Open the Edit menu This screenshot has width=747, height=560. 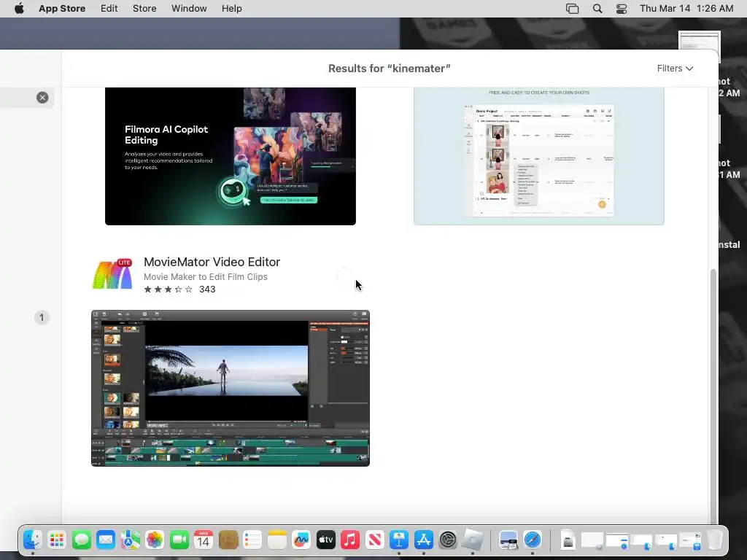tap(109, 9)
